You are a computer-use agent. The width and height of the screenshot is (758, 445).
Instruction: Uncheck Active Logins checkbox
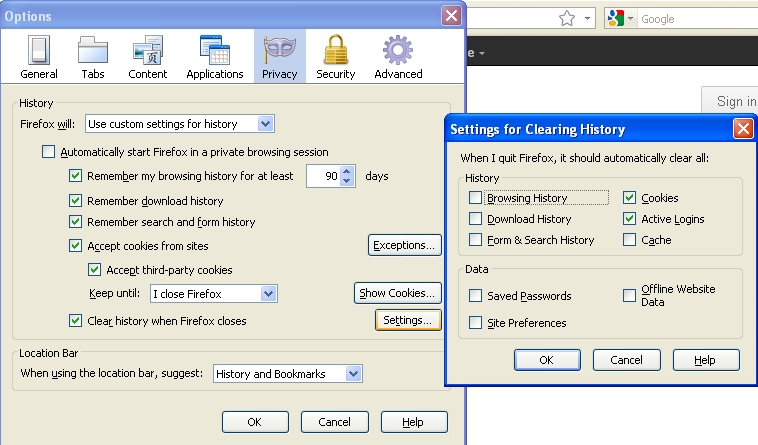point(629,219)
